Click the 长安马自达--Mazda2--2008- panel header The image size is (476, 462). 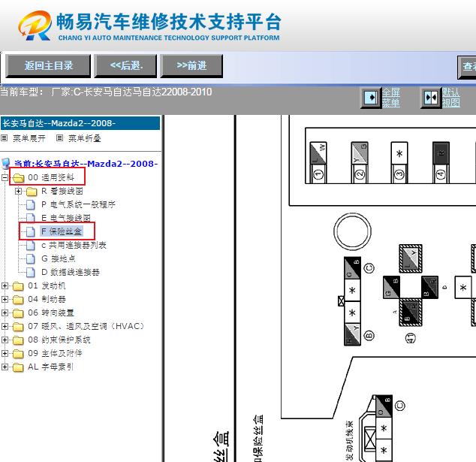coord(80,123)
